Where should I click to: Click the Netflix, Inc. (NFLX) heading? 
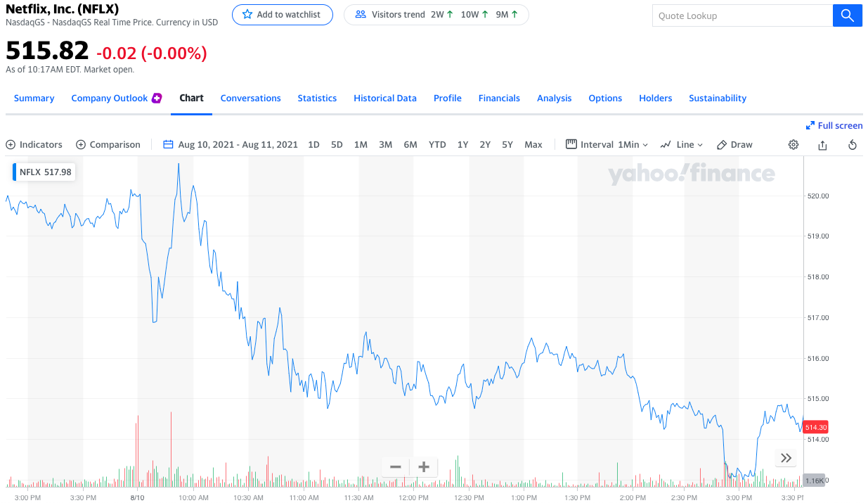pos(62,9)
